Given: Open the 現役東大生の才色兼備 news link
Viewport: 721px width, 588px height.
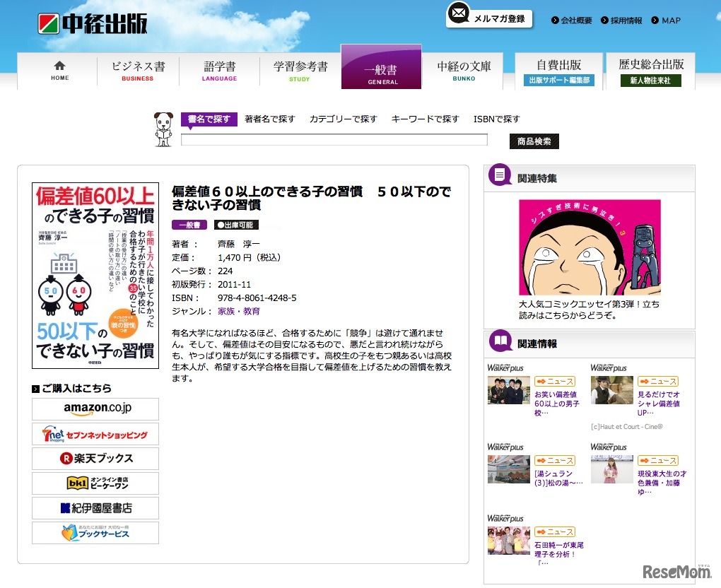Looking at the screenshot, I should tap(662, 483).
